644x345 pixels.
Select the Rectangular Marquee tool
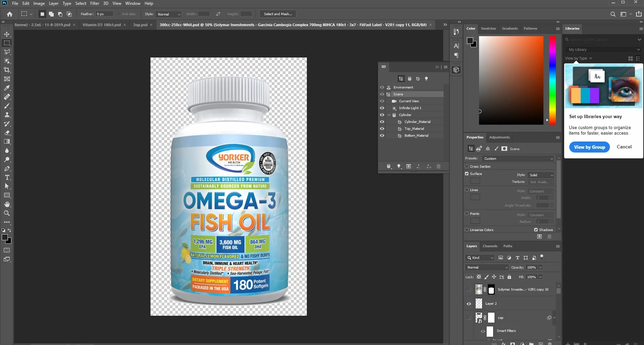point(7,43)
